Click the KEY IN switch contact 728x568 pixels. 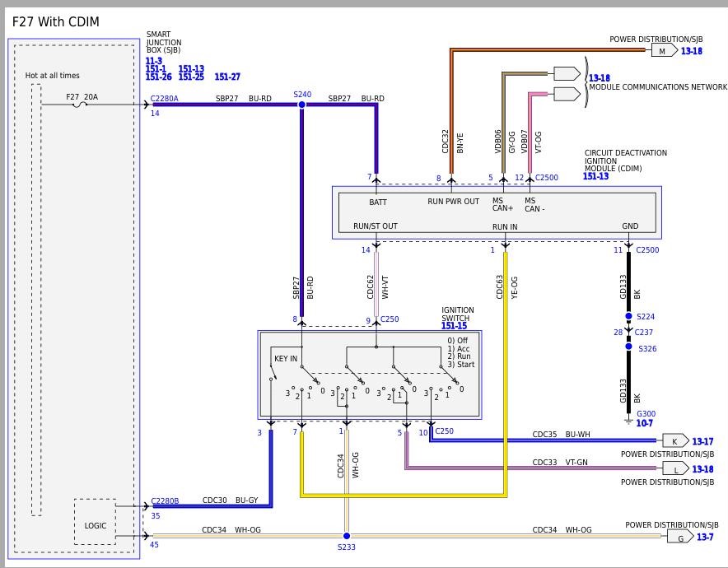coord(272,372)
